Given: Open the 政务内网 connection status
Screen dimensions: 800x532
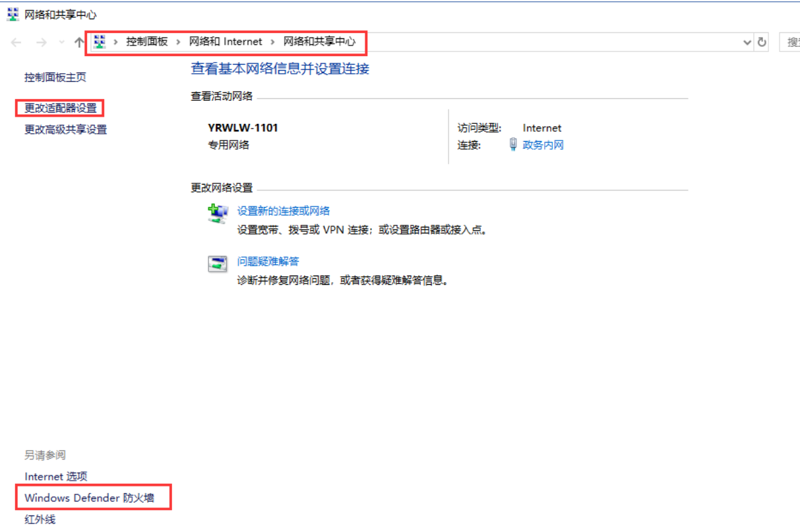Looking at the screenshot, I should tap(543, 145).
